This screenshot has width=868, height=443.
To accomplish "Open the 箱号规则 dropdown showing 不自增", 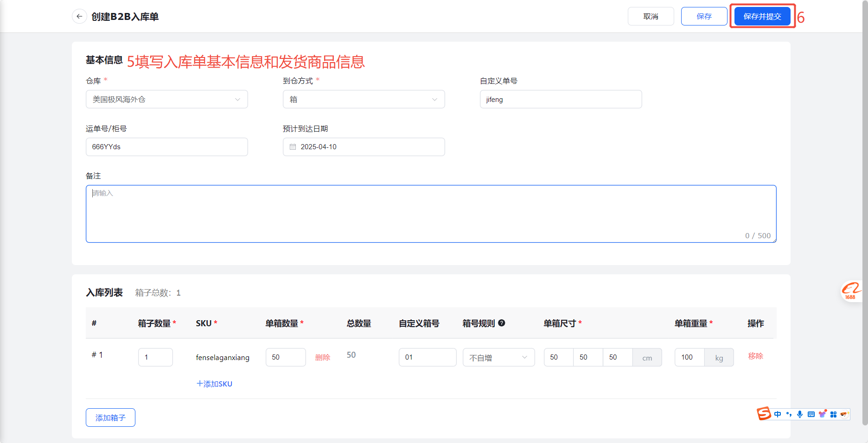I will [499, 357].
